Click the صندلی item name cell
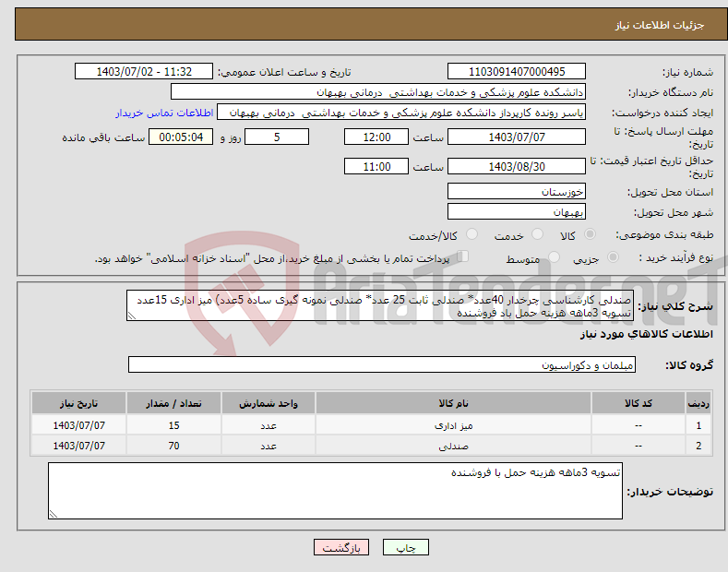The image size is (728, 572). (453, 446)
